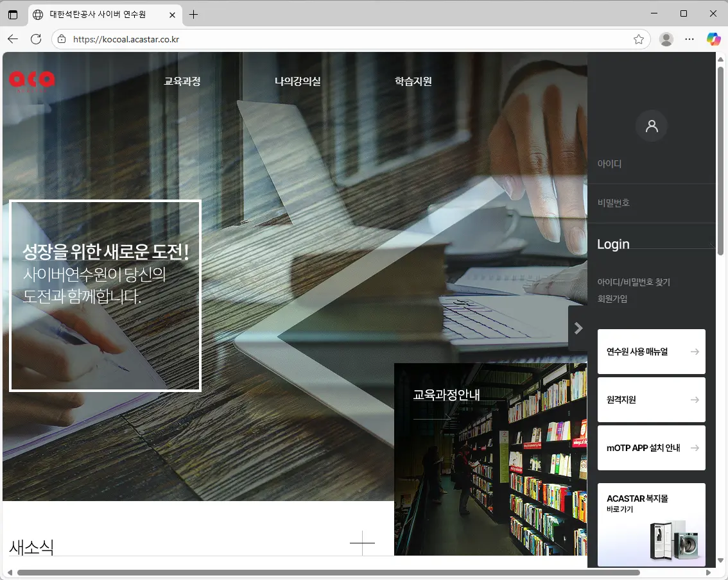The height and width of the screenshot is (580, 728).
Task: Add page to favorites with star icon
Action: 638,39
